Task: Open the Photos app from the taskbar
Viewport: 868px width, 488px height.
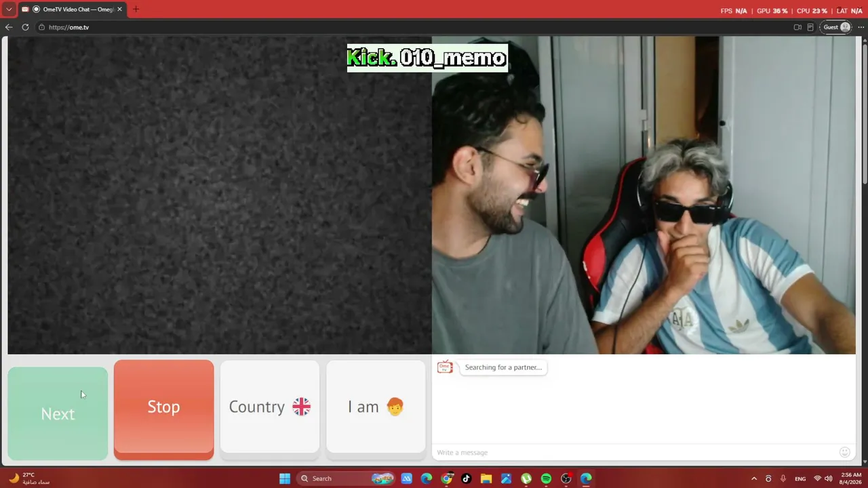Action: point(506,479)
